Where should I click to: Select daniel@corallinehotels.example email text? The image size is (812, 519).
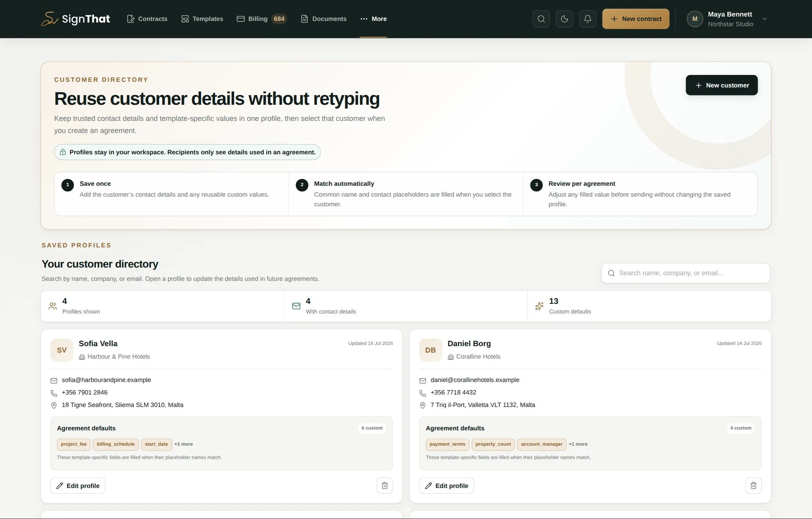(x=475, y=380)
